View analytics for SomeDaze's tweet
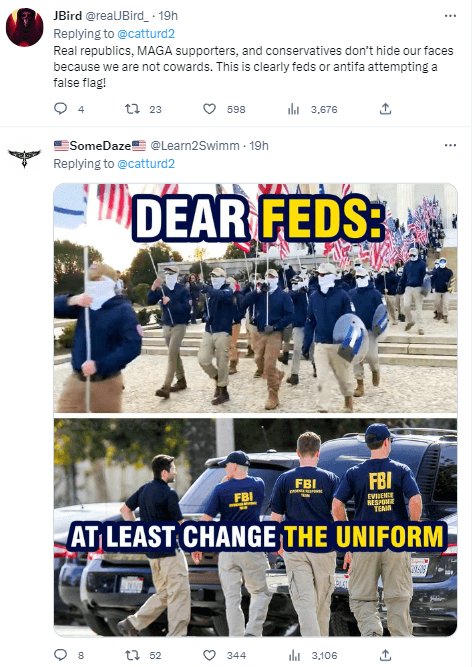Viewport: 472px width, 667px height. point(294,656)
